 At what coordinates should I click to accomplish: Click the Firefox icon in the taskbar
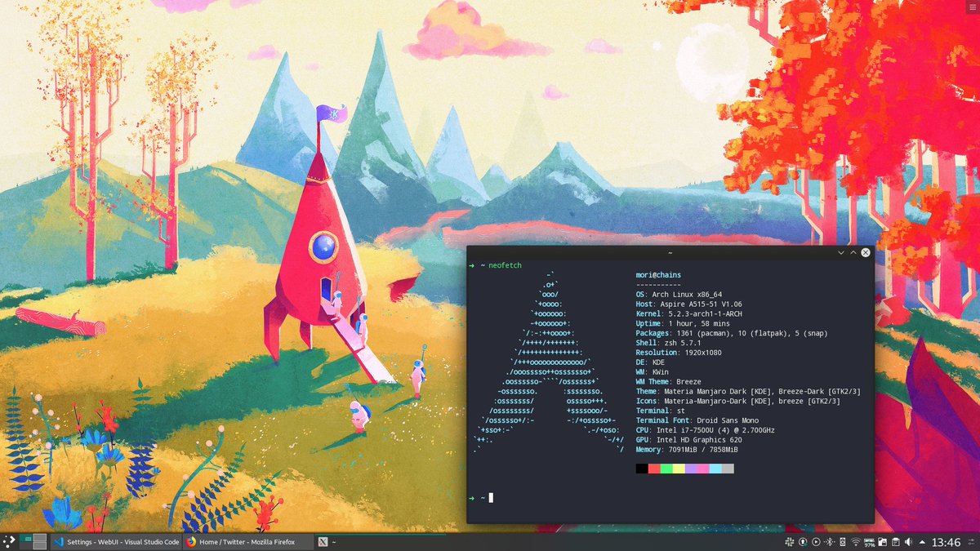click(x=191, y=542)
